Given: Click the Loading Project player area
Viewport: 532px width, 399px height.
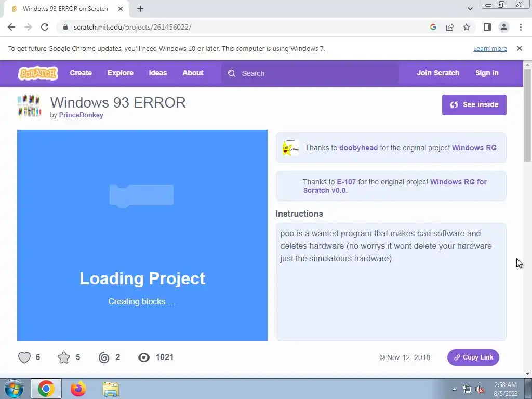Looking at the screenshot, I should pos(142,235).
